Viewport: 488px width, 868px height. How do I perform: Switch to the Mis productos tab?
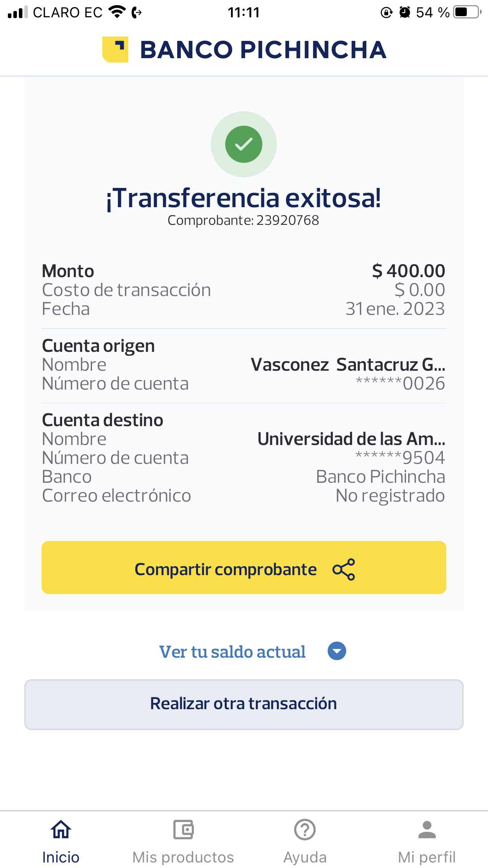(183, 857)
